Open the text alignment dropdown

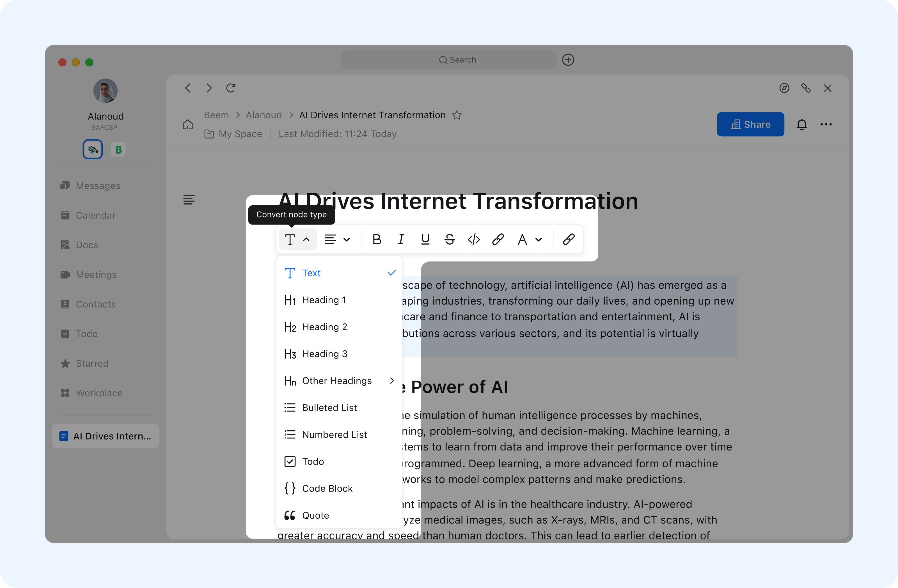337,239
